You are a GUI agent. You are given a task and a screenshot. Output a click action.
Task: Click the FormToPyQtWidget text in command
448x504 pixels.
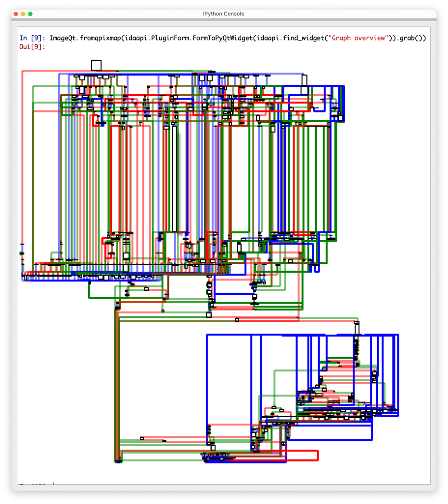tap(223, 38)
